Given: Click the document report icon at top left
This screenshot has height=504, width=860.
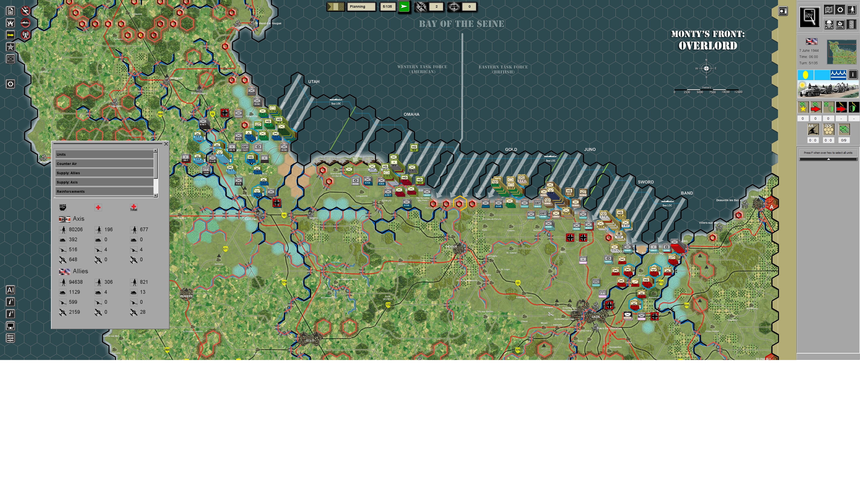Looking at the screenshot, I should [x=10, y=11].
